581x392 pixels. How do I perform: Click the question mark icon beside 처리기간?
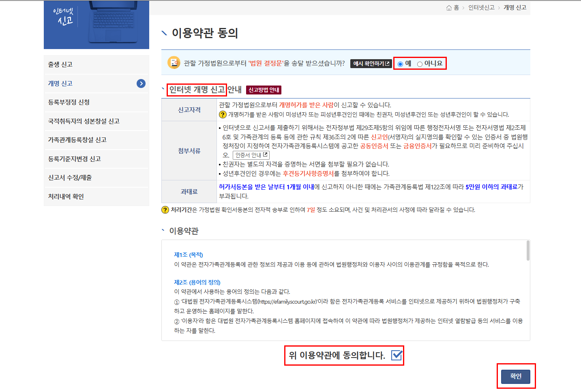[x=164, y=210]
